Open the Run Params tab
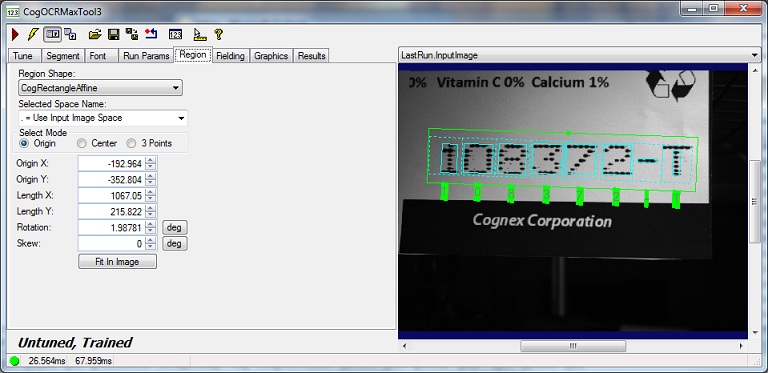The height and width of the screenshot is (373, 768). [146, 56]
